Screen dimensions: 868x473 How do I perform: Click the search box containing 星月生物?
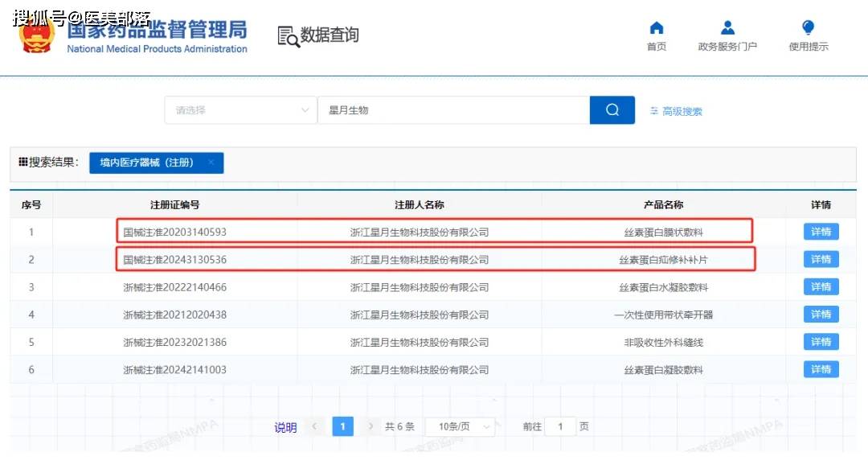454,109
